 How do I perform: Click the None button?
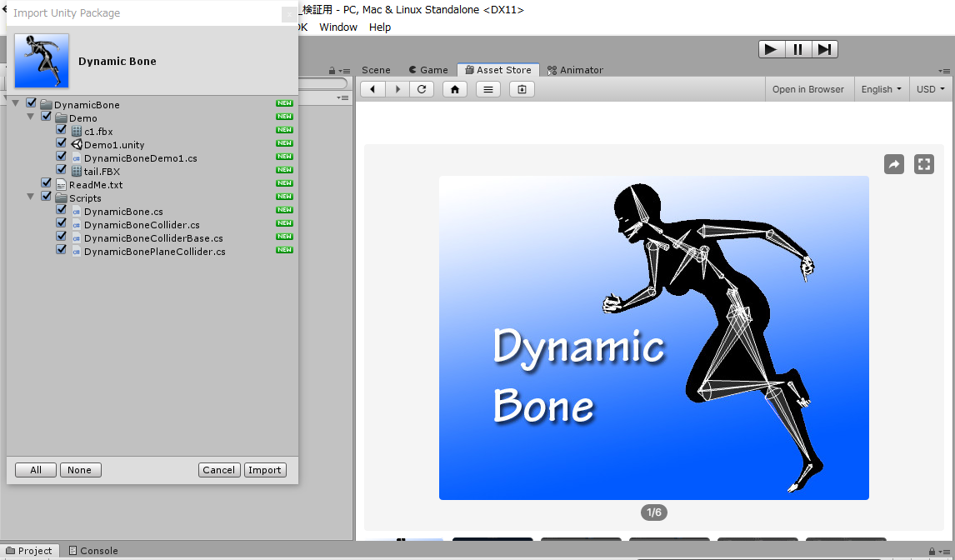(80, 470)
